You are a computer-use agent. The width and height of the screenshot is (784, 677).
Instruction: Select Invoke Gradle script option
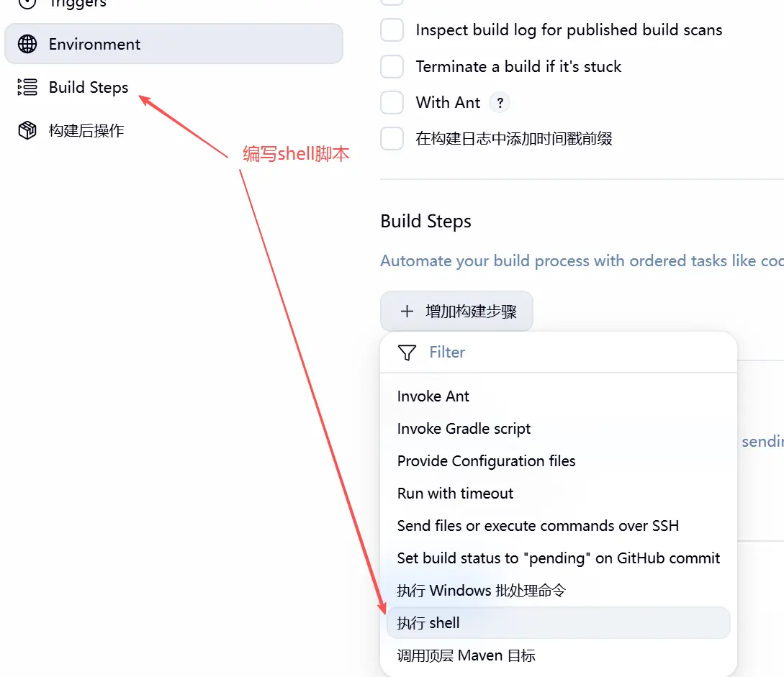464,429
